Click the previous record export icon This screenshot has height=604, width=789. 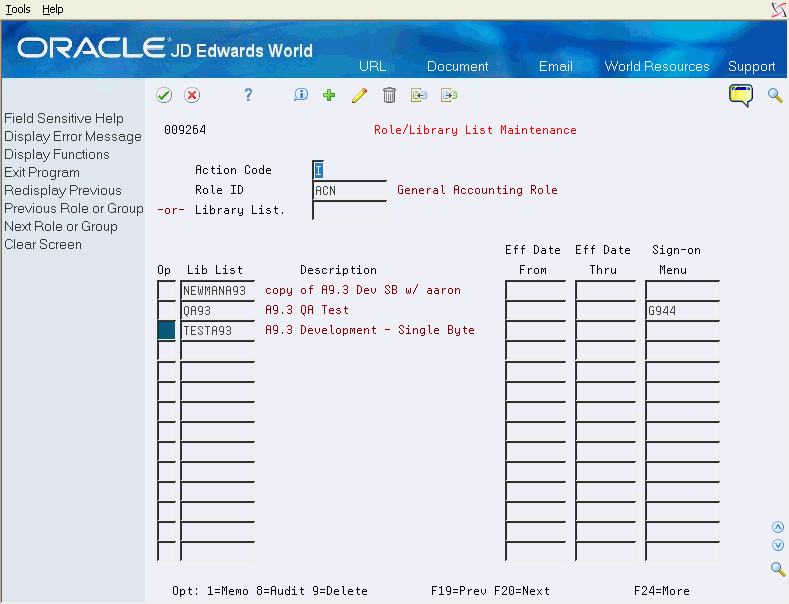(x=419, y=95)
